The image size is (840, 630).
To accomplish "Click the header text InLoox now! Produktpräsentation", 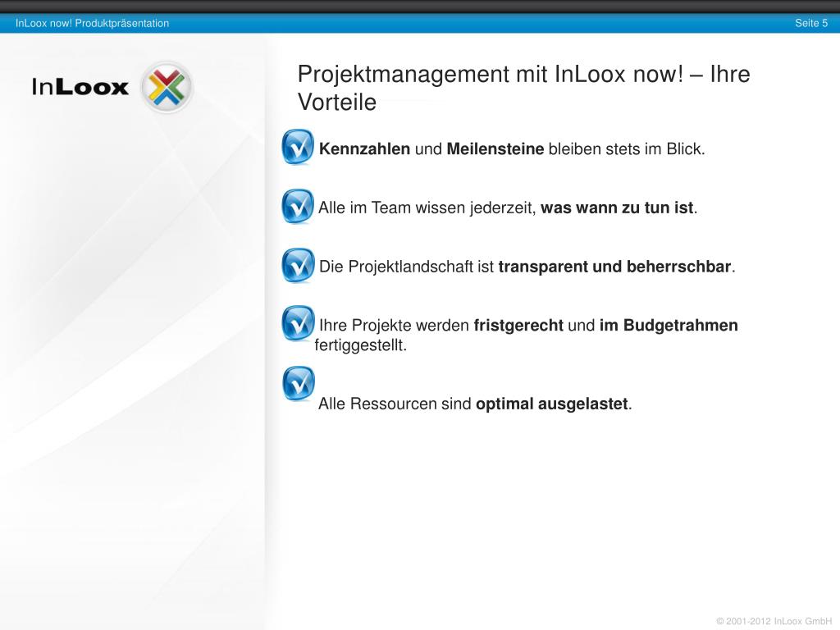I will [x=92, y=23].
